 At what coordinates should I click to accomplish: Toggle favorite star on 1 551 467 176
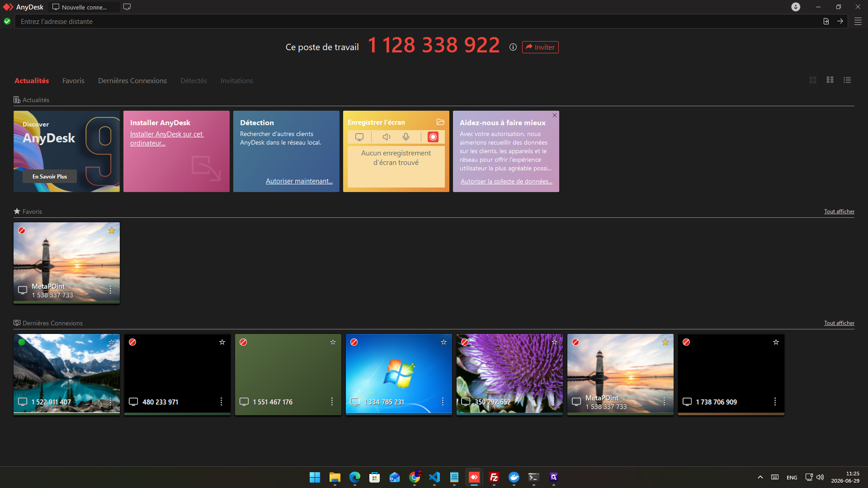[x=333, y=342]
